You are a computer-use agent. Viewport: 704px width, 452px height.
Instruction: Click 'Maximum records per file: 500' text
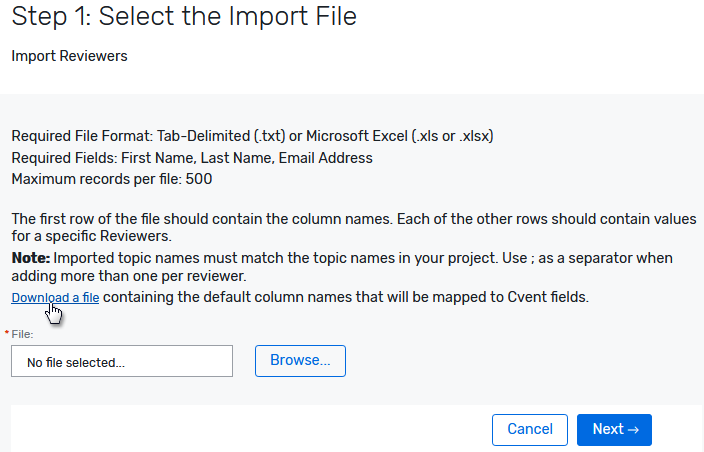tap(111, 179)
